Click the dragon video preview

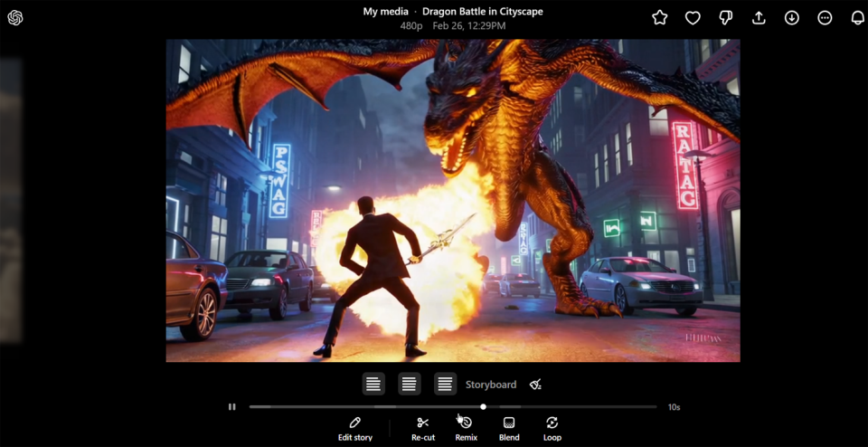[453, 201]
